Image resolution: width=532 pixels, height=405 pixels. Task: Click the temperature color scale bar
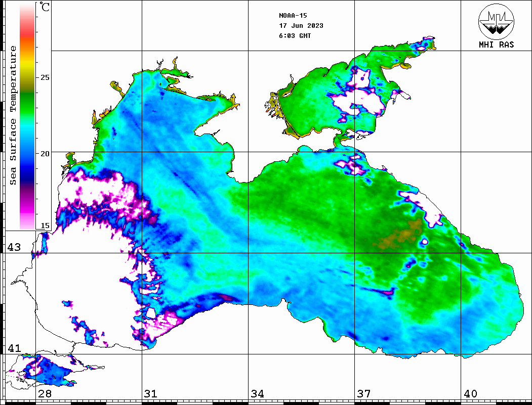[27, 116]
